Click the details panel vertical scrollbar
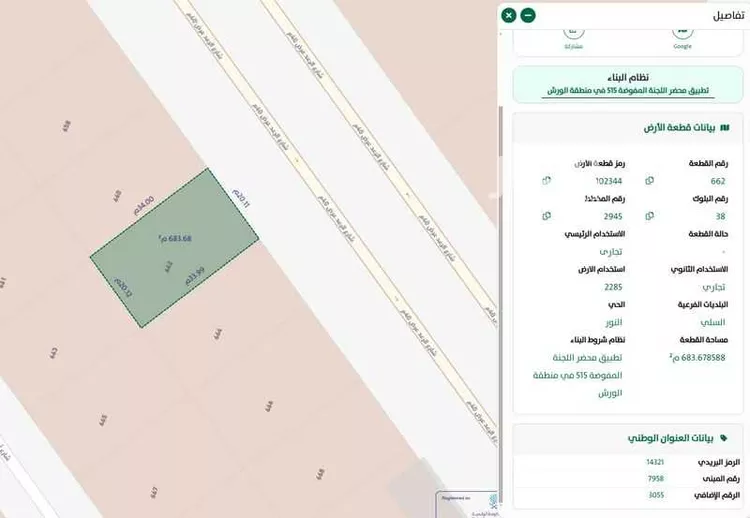The width and height of the screenshot is (750, 518). click(500, 132)
